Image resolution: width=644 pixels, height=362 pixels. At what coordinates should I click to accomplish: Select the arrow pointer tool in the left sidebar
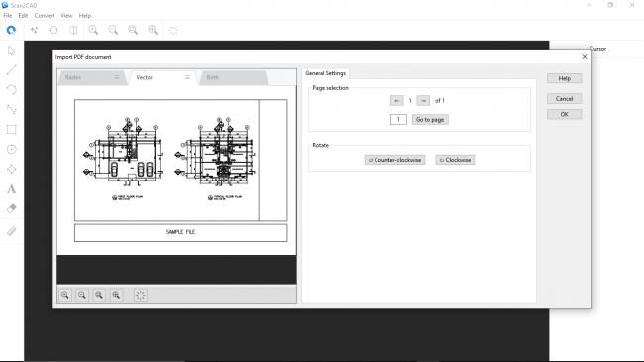pyautogui.click(x=12, y=51)
